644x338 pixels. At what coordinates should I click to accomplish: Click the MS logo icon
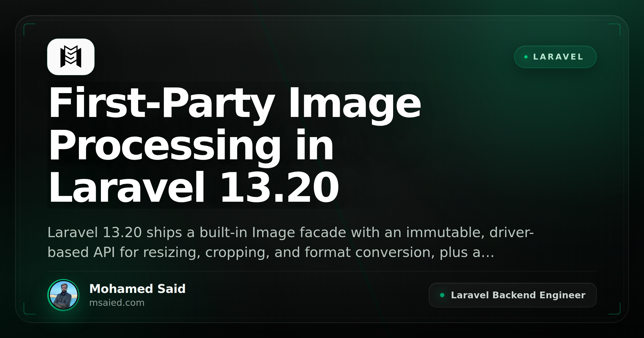point(71,57)
